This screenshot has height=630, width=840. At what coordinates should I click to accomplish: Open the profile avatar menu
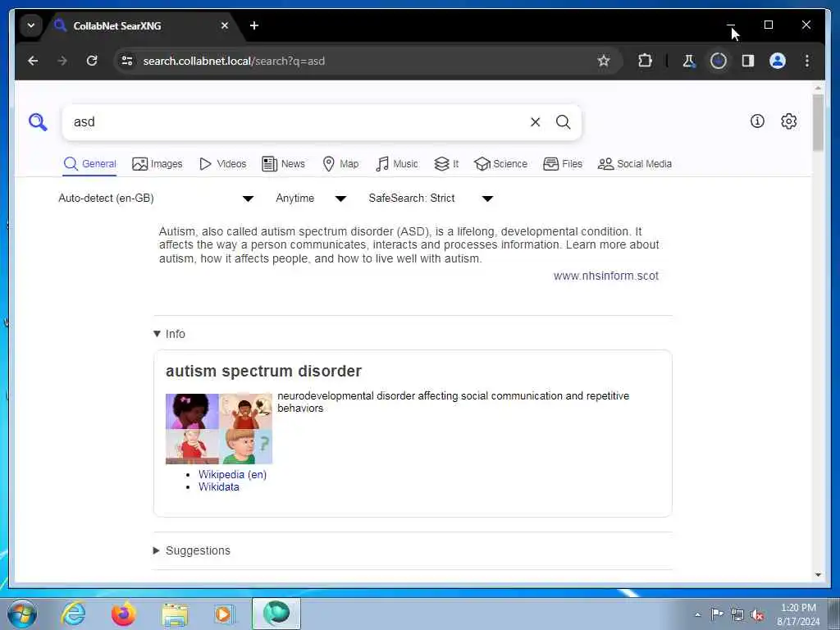point(778,61)
